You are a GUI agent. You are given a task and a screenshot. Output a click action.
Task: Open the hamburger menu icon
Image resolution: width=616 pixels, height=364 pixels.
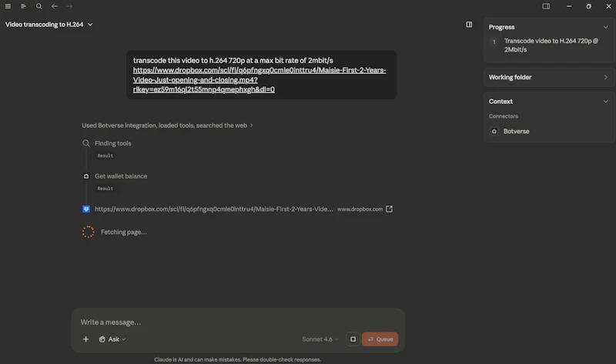click(8, 6)
